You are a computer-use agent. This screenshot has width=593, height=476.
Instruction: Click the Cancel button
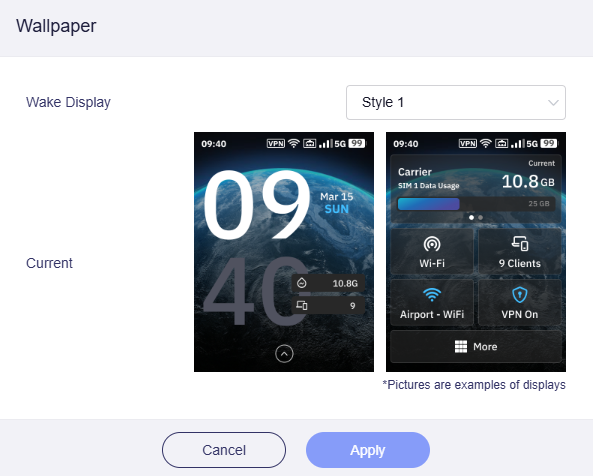pyautogui.click(x=224, y=450)
